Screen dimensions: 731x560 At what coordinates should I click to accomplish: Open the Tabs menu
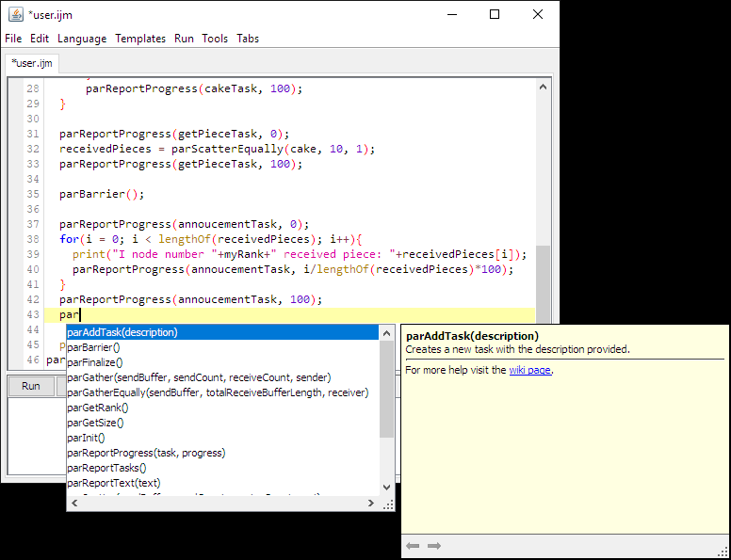pos(248,39)
